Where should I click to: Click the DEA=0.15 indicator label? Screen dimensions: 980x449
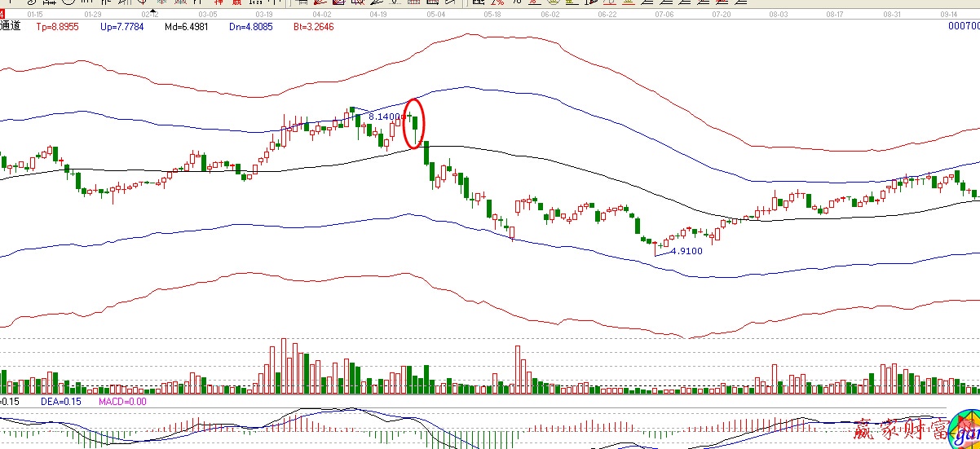tap(60, 401)
